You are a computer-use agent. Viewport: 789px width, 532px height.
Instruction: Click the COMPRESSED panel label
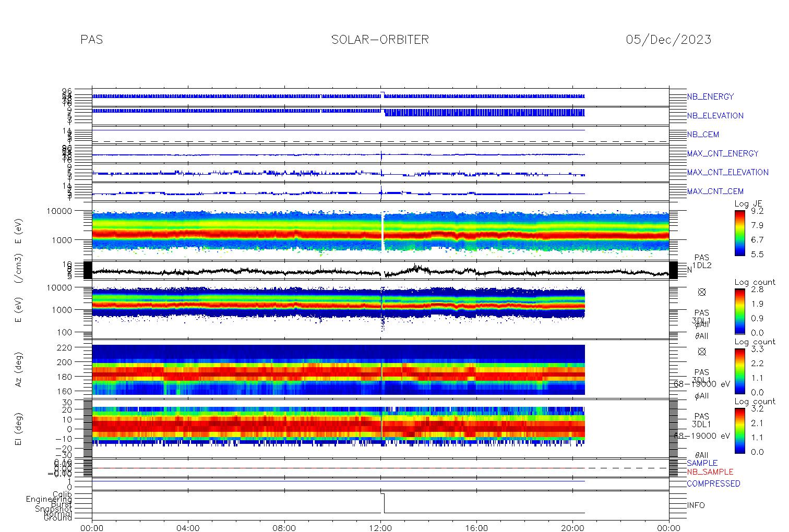(713, 484)
